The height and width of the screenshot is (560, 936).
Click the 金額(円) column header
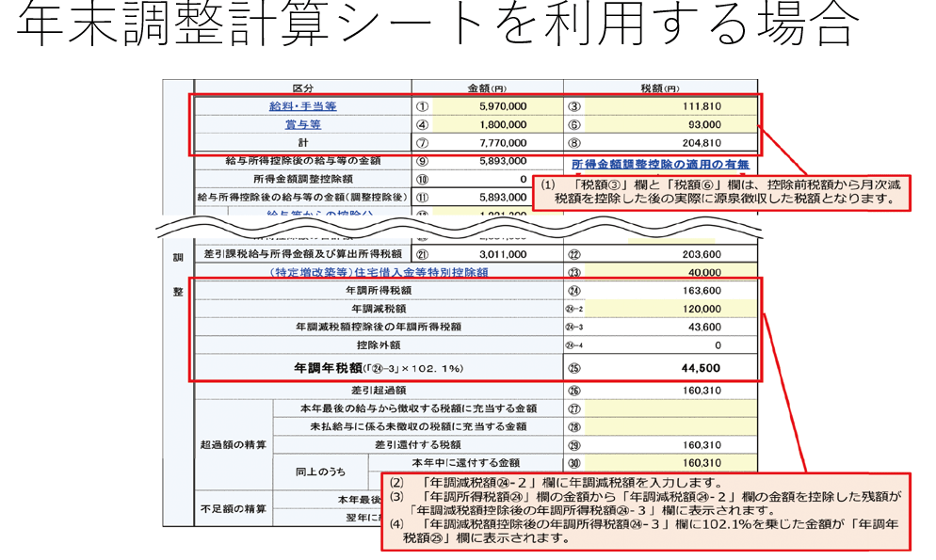[487, 88]
